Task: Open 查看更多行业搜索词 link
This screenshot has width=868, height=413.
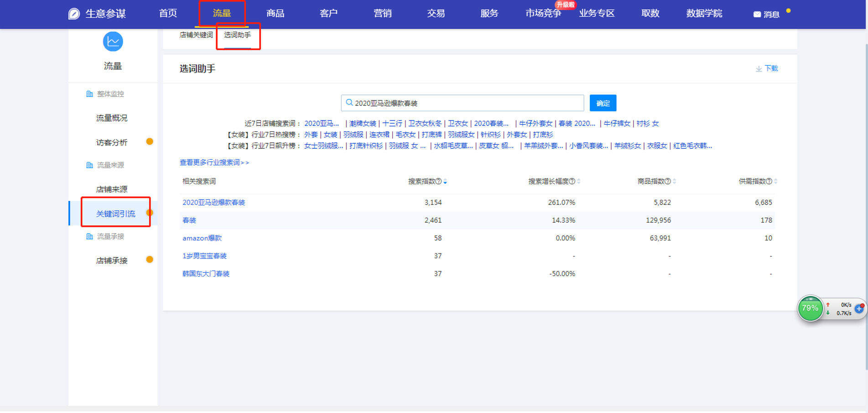Action: point(214,162)
